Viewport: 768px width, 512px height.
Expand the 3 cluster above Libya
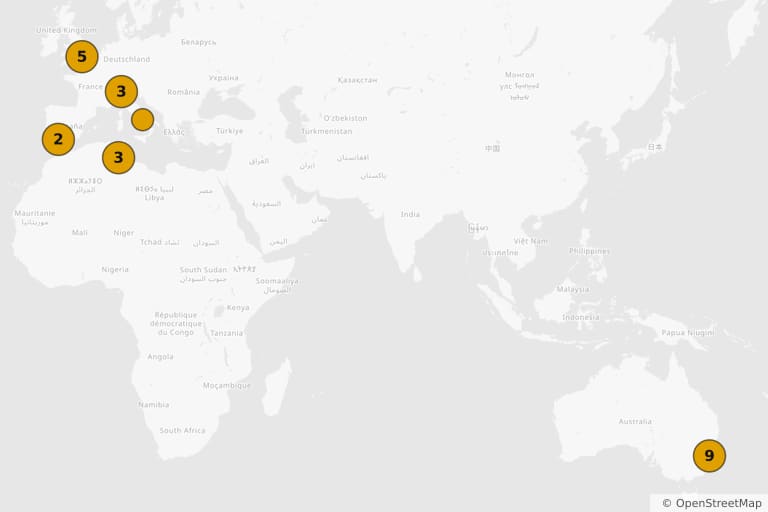[x=119, y=158]
